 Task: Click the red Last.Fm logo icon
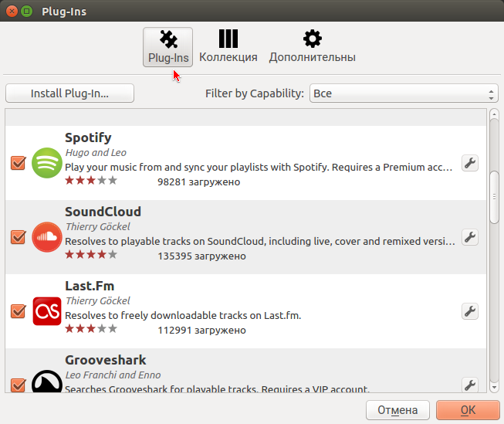pyautogui.click(x=47, y=311)
